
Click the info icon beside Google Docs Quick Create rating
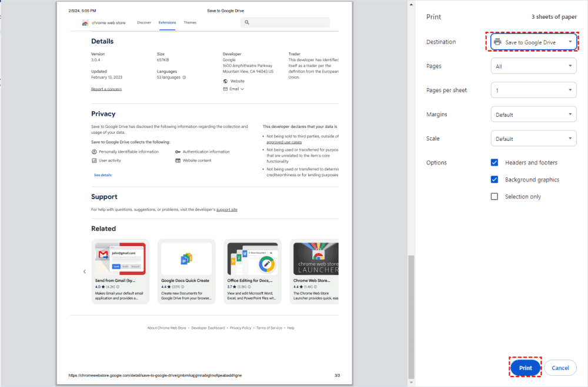[183, 287]
